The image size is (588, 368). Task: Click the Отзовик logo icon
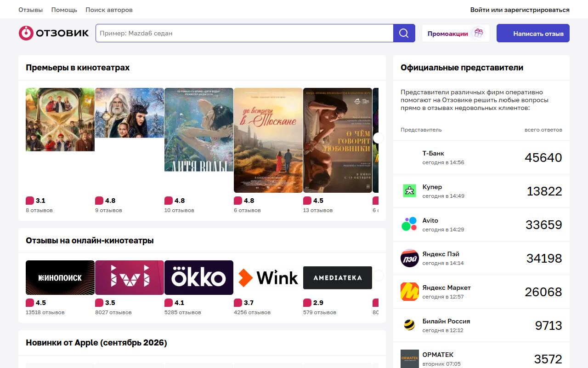(x=26, y=33)
